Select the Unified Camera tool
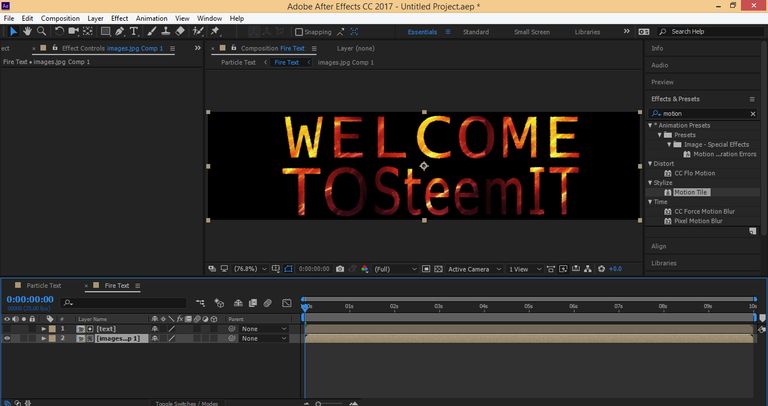The width and height of the screenshot is (768, 406). click(73, 31)
